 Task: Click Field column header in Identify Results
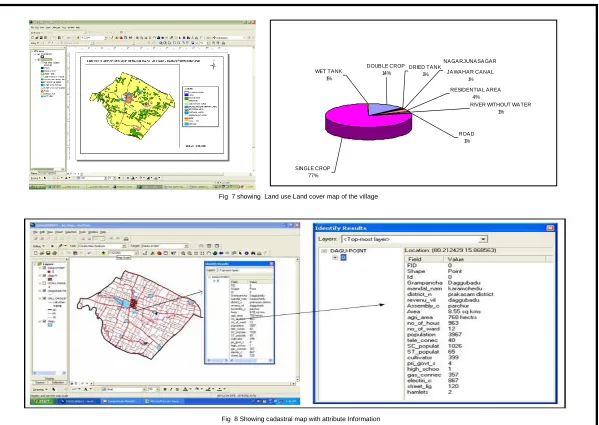(x=424, y=259)
